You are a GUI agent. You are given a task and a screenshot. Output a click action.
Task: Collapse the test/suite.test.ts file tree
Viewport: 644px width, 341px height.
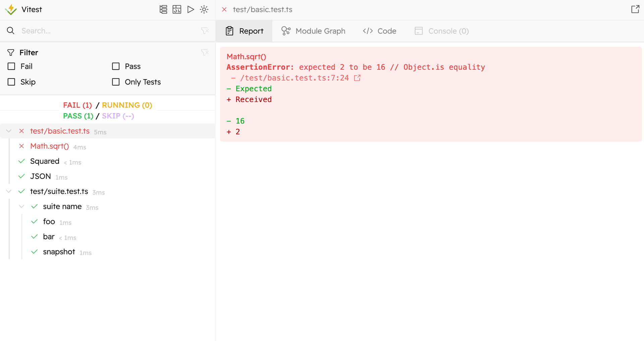pyautogui.click(x=9, y=191)
